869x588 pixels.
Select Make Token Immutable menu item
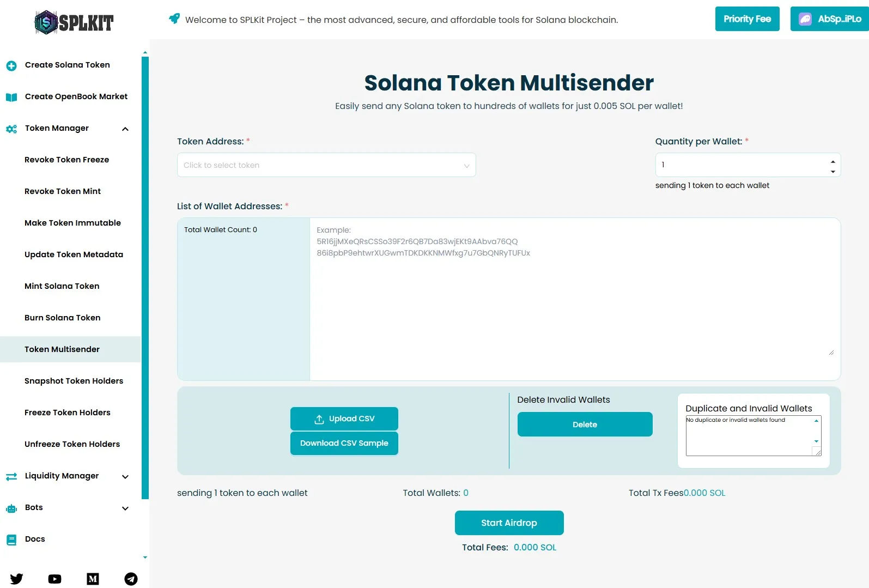(72, 223)
